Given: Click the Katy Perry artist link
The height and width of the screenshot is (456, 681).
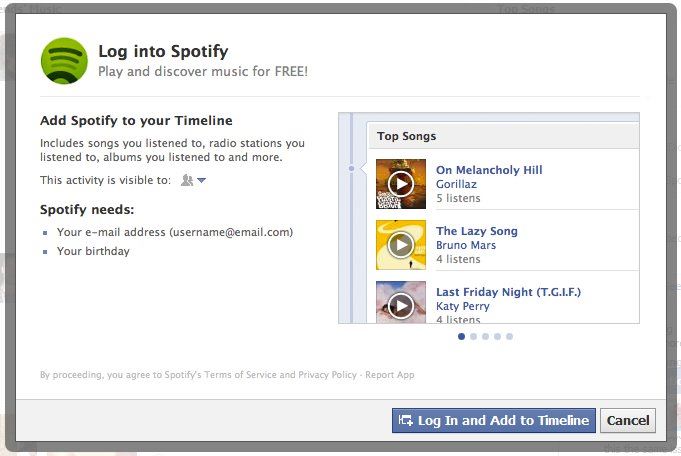Looking at the screenshot, I should click(463, 306).
